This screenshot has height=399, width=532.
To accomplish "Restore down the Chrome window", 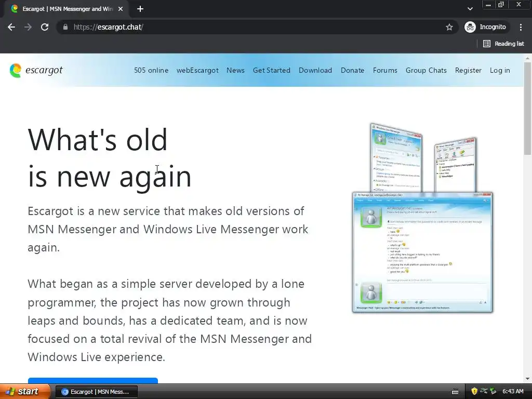I will 501,5.
